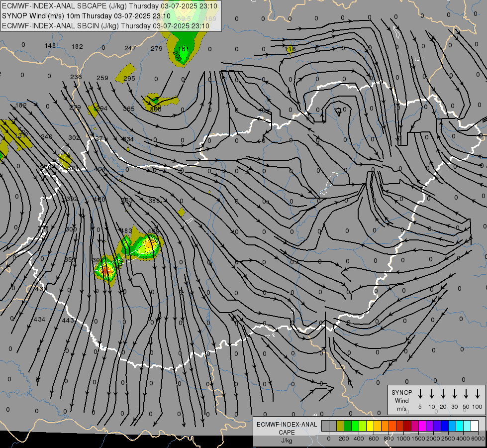Click the 378 CAPE value on the map
The height and width of the screenshot is (448, 487).
click(43, 228)
